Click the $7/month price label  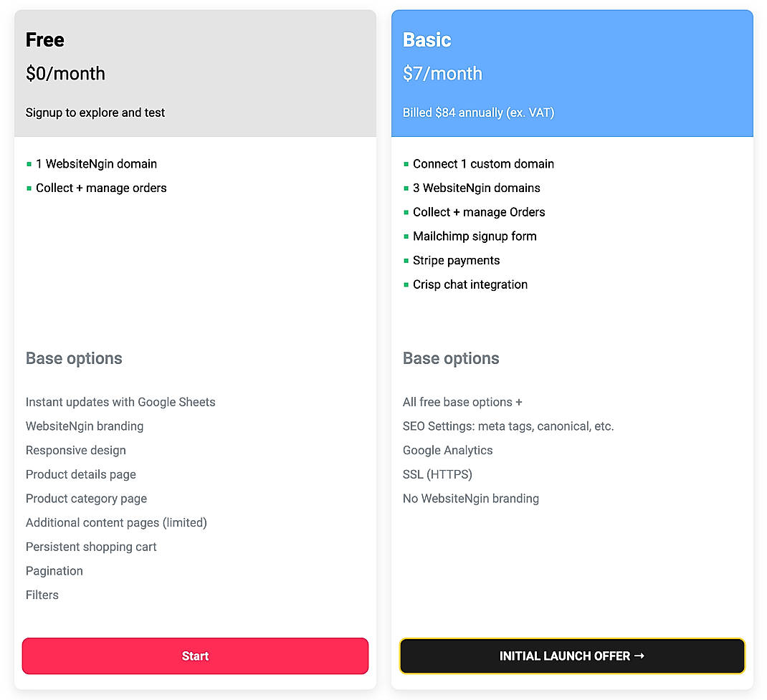click(442, 74)
